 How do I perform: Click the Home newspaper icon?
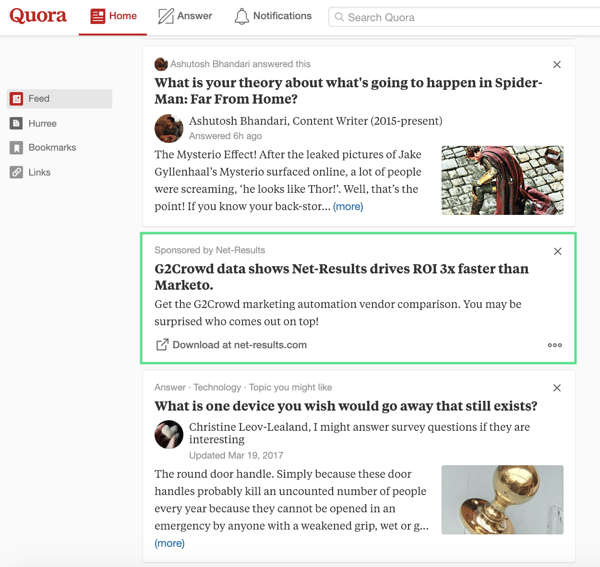coord(98,16)
